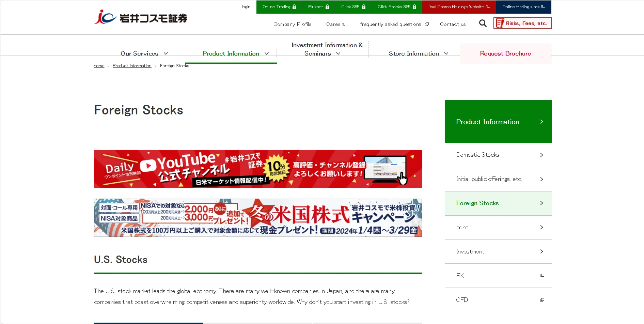The height and width of the screenshot is (324, 644).
Task: Click Product Information breadcrumb link
Action: pyautogui.click(x=132, y=66)
